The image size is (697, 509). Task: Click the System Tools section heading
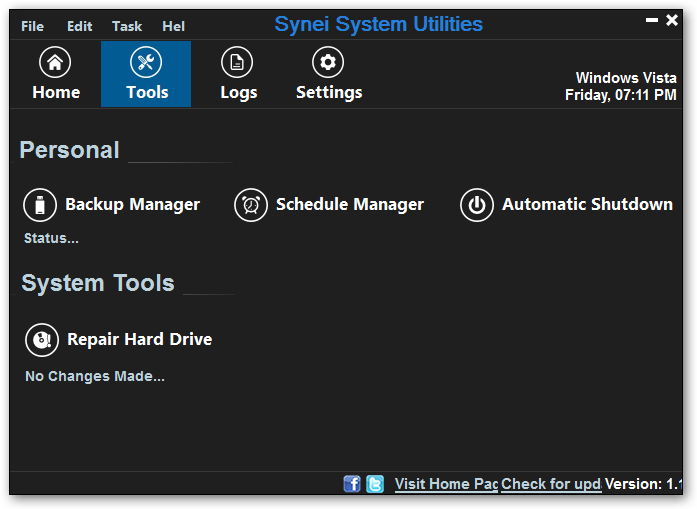click(98, 283)
